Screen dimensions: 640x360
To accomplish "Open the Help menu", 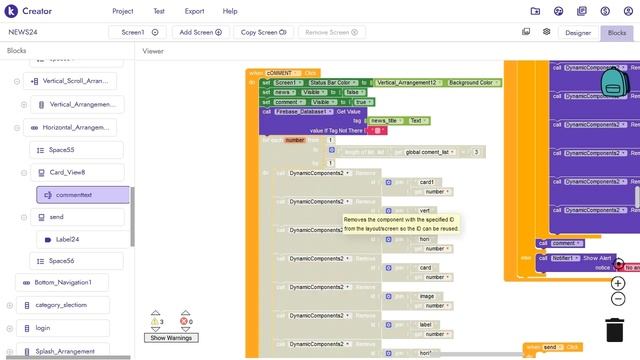I will (230, 11).
